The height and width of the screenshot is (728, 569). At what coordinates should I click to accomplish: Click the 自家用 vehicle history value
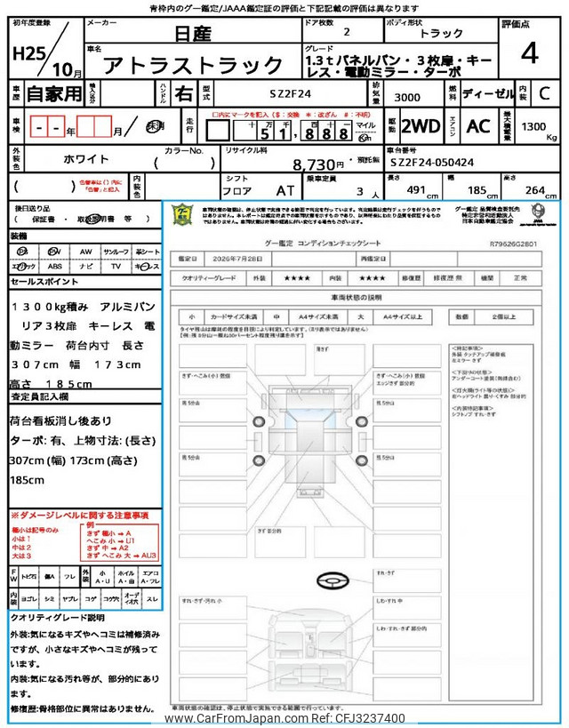point(54,94)
